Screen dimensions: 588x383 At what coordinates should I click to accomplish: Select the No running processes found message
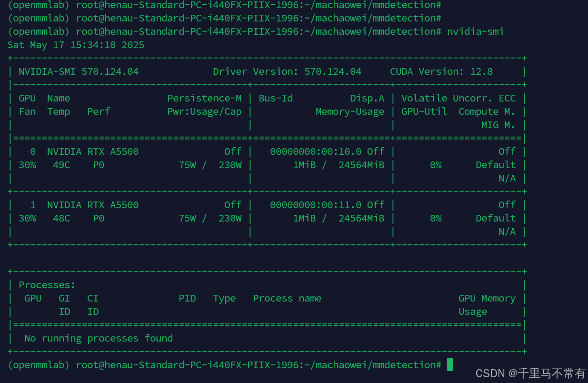pyautogui.click(x=99, y=338)
